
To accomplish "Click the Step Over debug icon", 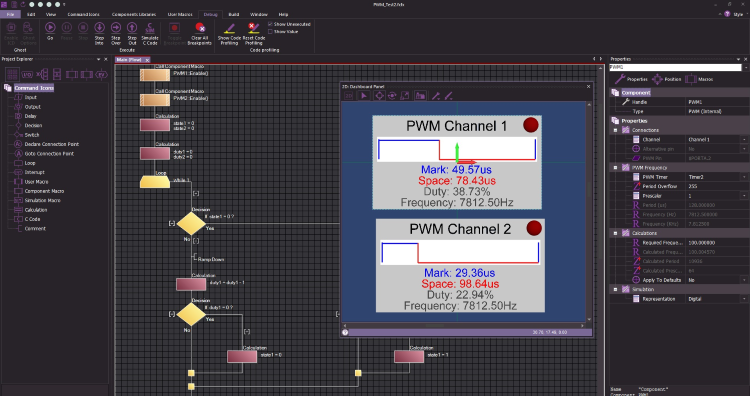I will pyautogui.click(x=116, y=33).
